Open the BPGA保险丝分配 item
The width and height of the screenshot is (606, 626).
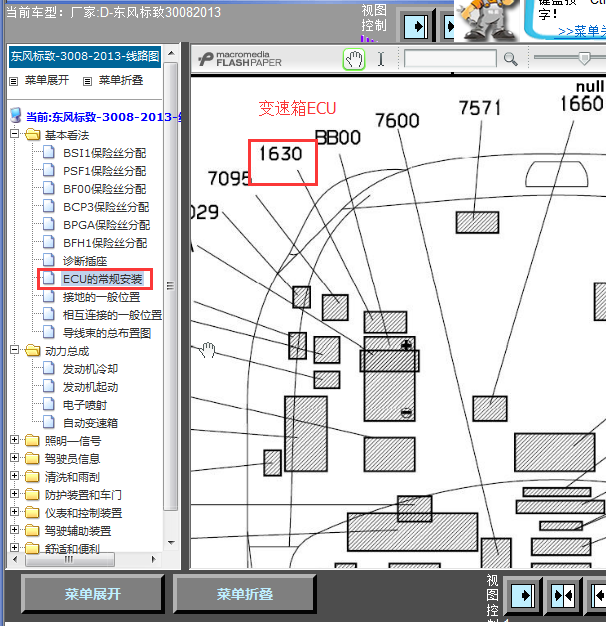pyautogui.click(x=107, y=225)
